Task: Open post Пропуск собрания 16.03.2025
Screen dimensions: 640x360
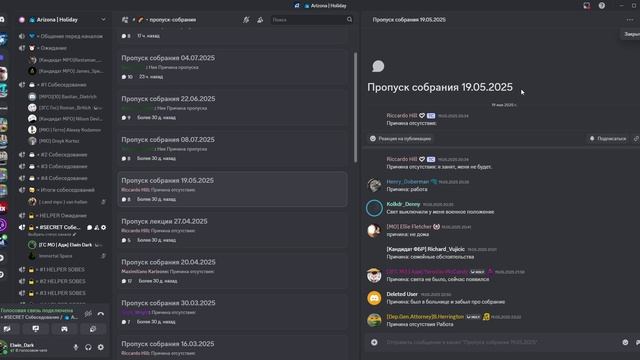Action: click(232, 348)
